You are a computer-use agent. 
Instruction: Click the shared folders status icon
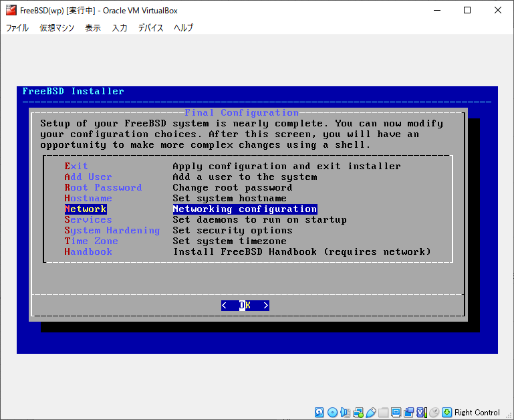(383, 413)
